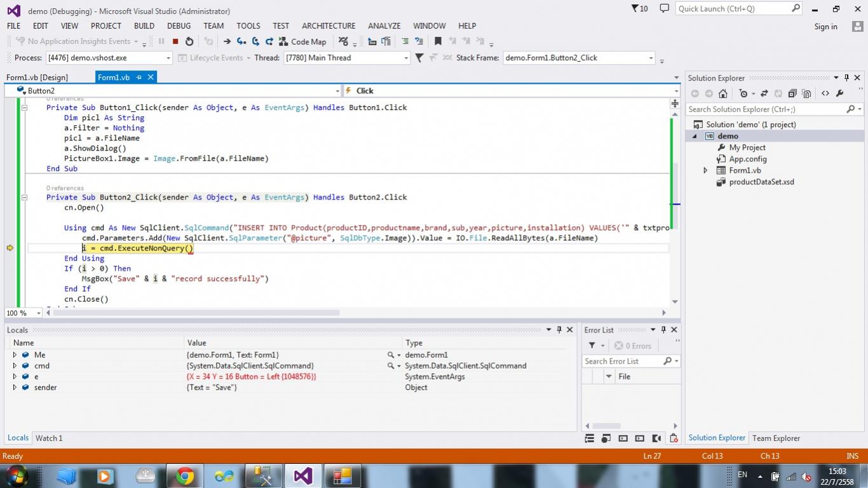Collapse All in Solution Explorer toolbar
This screenshot has width=868, height=488.
(792, 93)
